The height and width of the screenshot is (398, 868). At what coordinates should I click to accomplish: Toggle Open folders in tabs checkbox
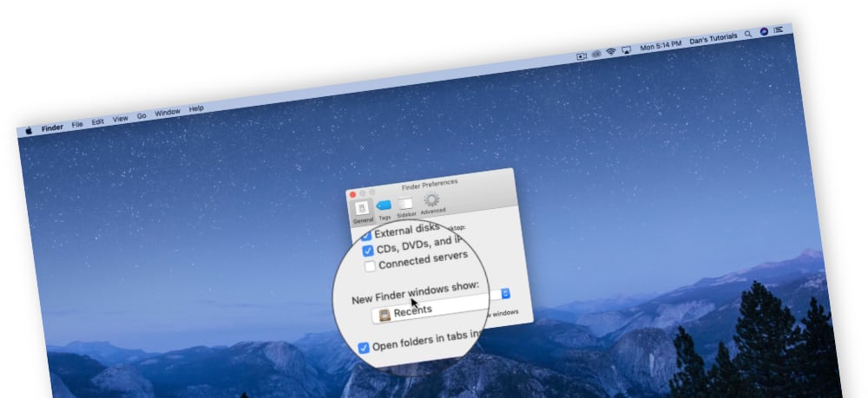tap(364, 348)
